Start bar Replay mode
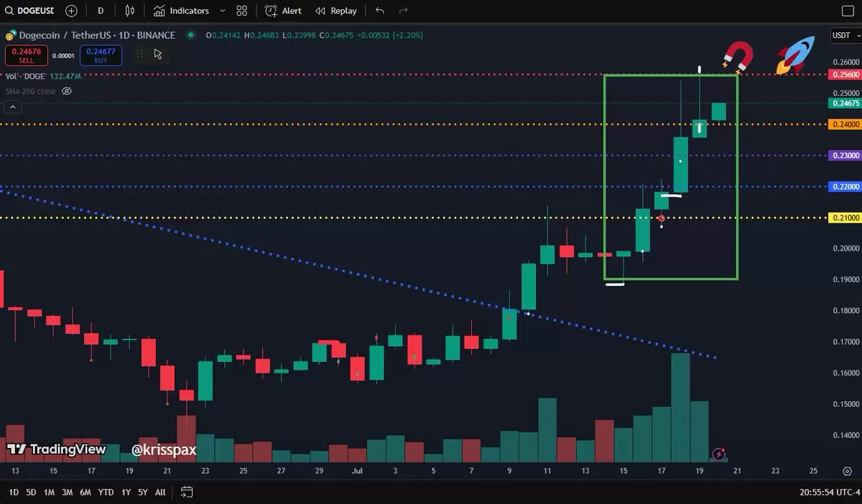The image size is (862, 504). click(x=336, y=11)
